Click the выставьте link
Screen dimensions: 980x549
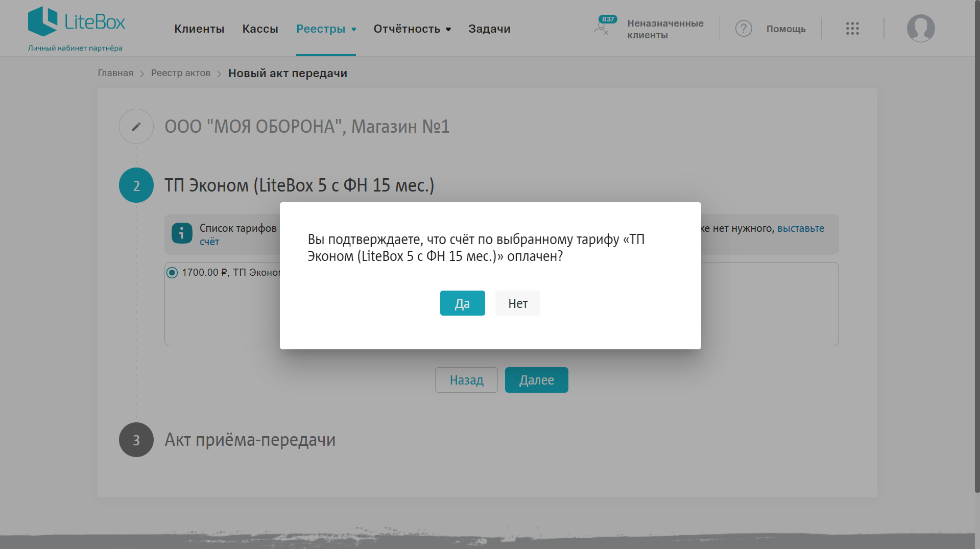[x=801, y=228]
